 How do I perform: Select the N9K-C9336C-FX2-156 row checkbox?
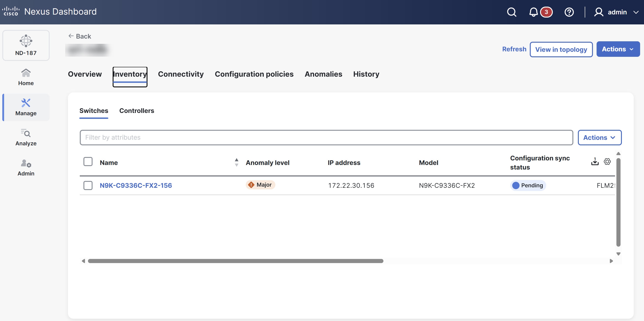pyautogui.click(x=88, y=185)
